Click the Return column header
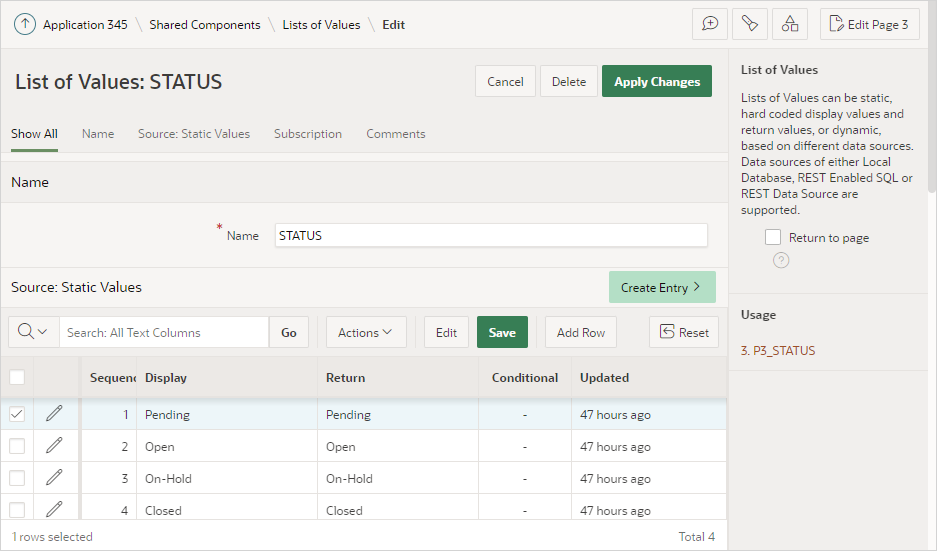Viewport: 937px width, 551px height. [398, 378]
